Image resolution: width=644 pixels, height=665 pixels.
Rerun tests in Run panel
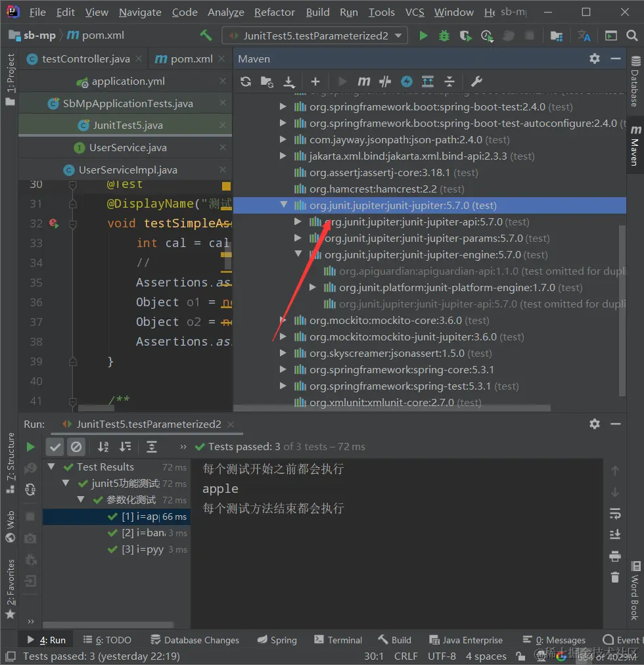point(30,447)
